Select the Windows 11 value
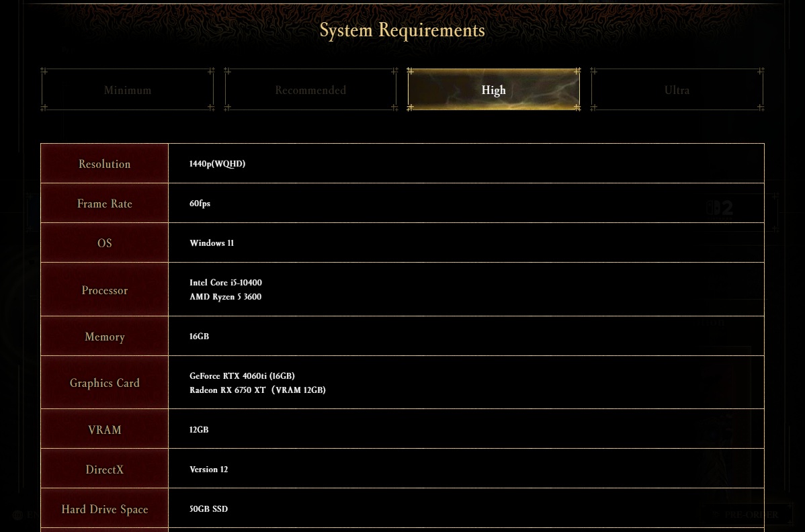Screen dimensions: 805x532 pos(212,242)
